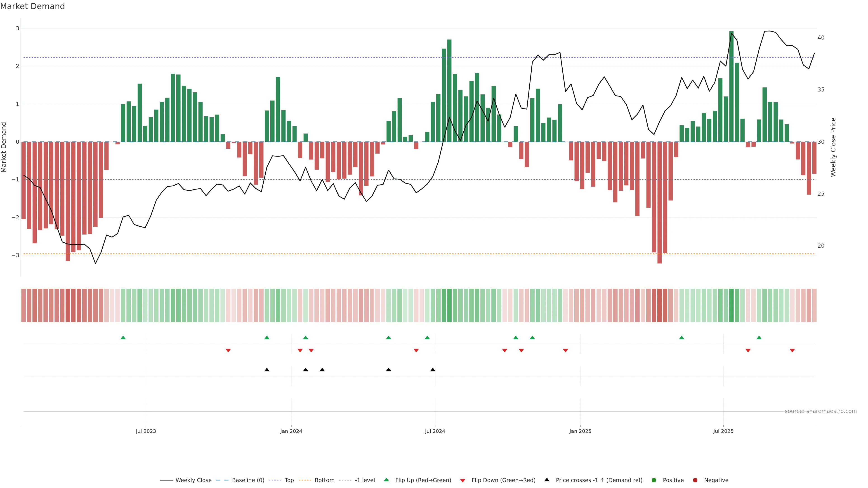Click the black Price crosses -1 legend triangle

point(547,480)
